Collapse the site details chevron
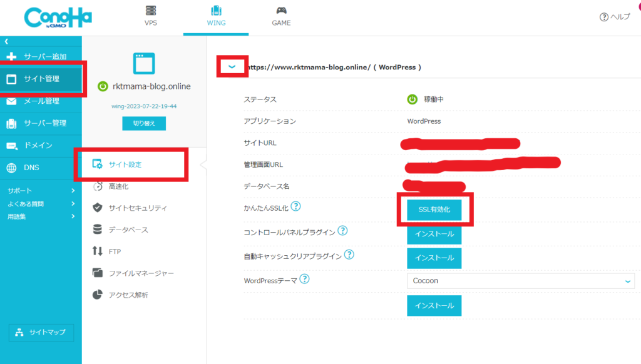 [x=232, y=66]
